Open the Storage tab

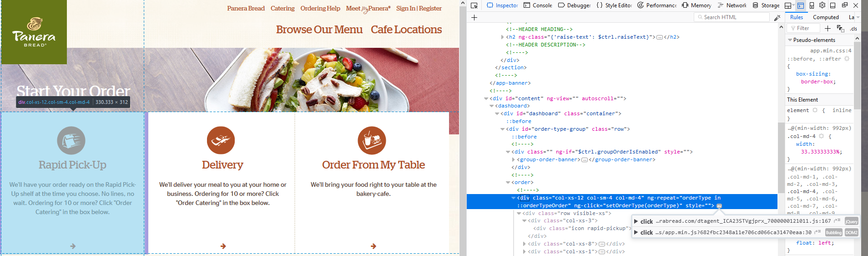point(766,5)
